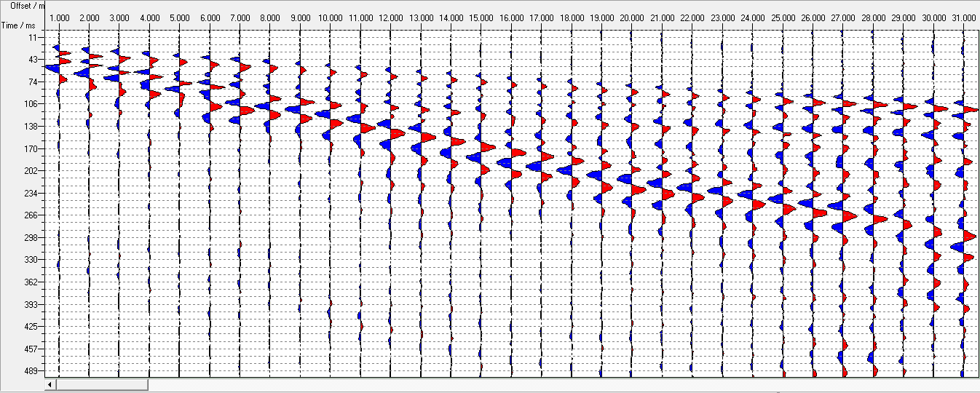Click the 27.000 offset header
This screenshot has width=980, height=393.
843,17
